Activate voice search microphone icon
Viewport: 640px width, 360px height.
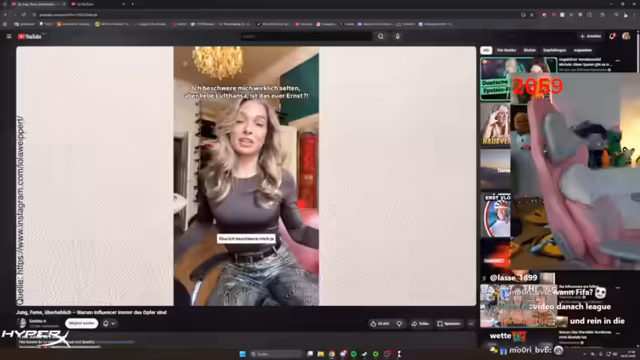click(397, 36)
